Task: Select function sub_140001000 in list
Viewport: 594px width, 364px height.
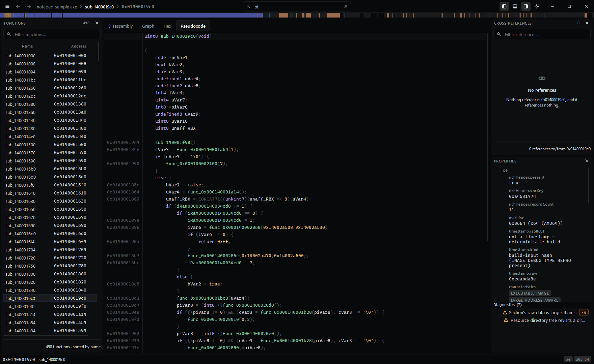Action: pos(50,56)
